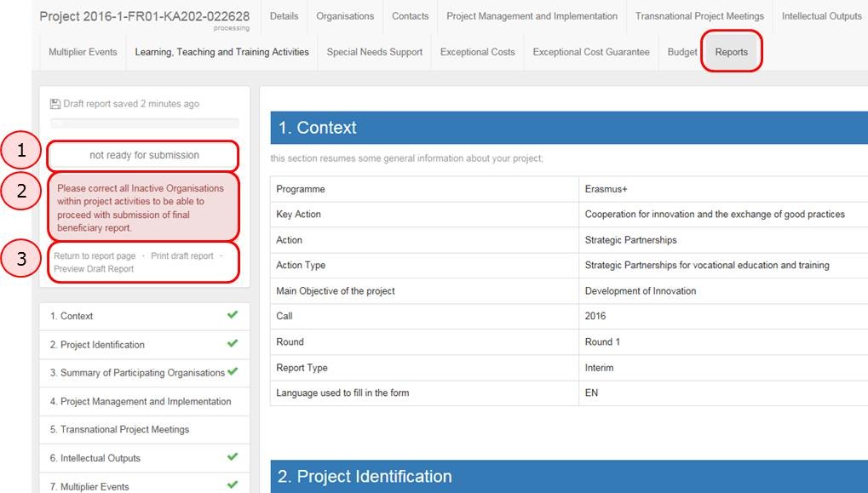Click the 2. Project Identification section header
The image size is (868, 493).
tap(365, 476)
